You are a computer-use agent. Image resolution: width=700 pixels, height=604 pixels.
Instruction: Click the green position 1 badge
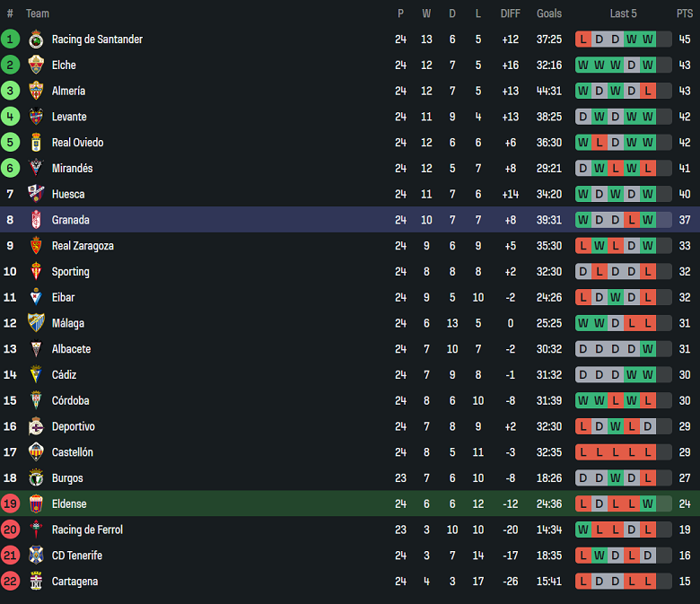pyautogui.click(x=11, y=39)
